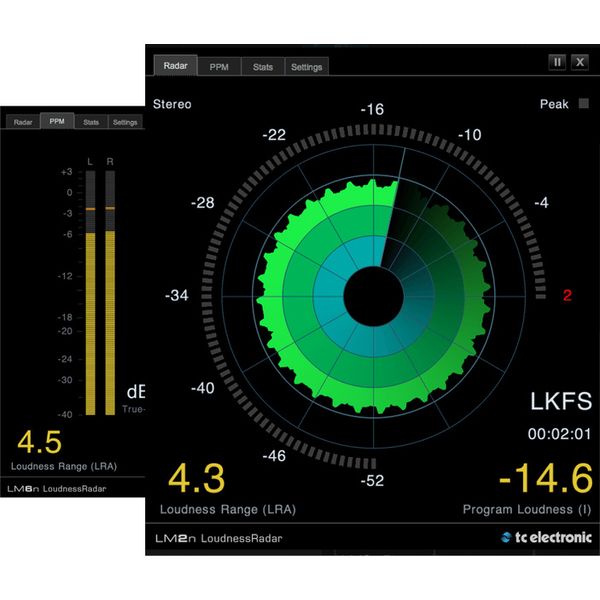Click the right channel PPM meter bar
The height and width of the screenshot is (600, 600).
click(x=110, y=293)
